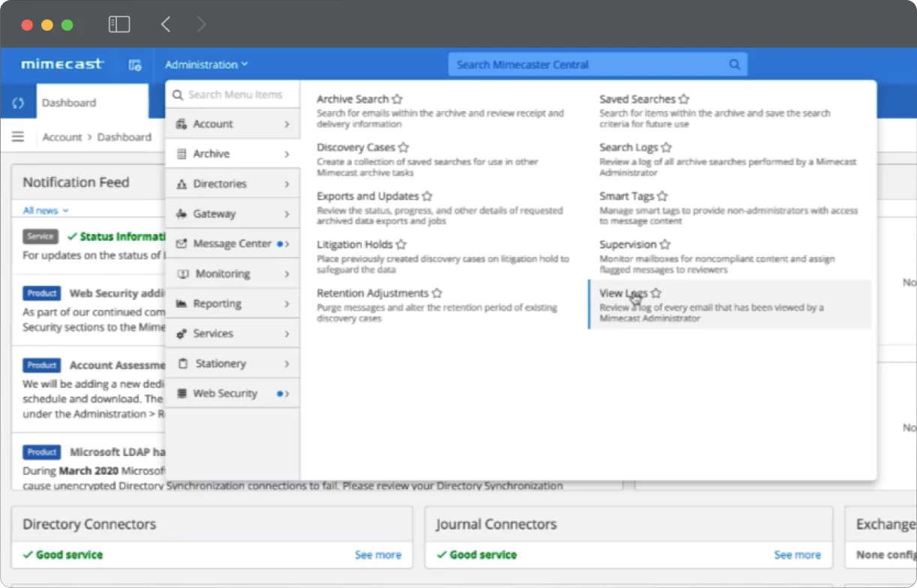Toggle the browser sidebar icon
917x588 pixels.
click(x=119, y=25)
